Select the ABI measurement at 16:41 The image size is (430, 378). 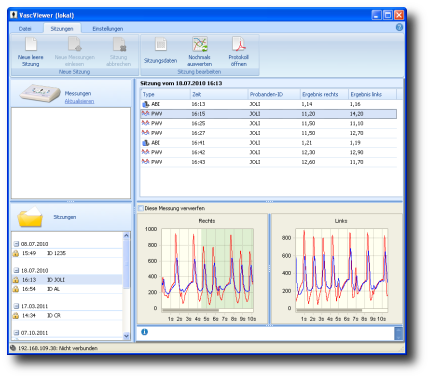tap(269, 143)
